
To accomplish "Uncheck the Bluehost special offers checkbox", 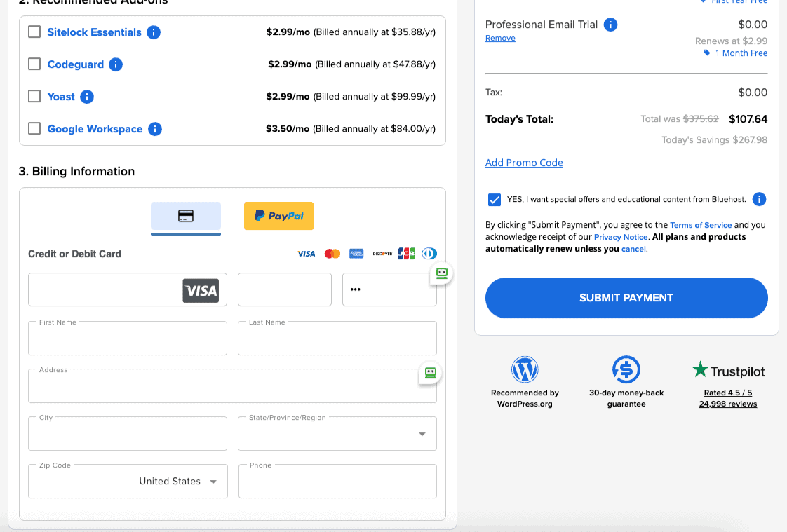I will (495, 200).
